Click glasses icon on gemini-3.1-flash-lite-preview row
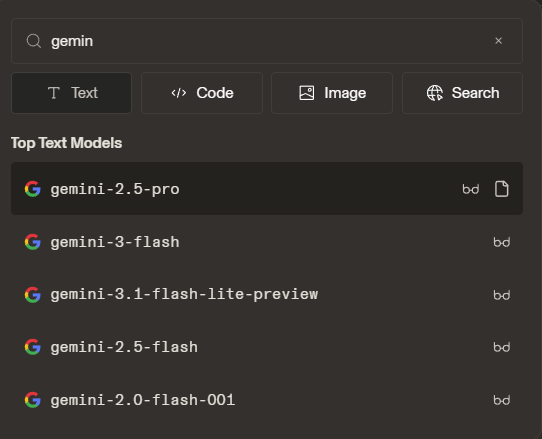This screenshot has height=439, width=542. coord(502,295)
